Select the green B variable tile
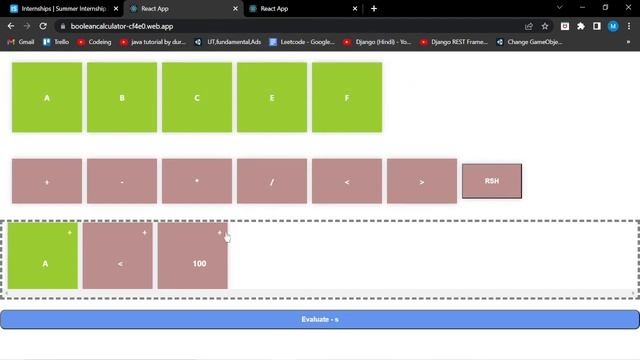 click(x=122, y=98)
